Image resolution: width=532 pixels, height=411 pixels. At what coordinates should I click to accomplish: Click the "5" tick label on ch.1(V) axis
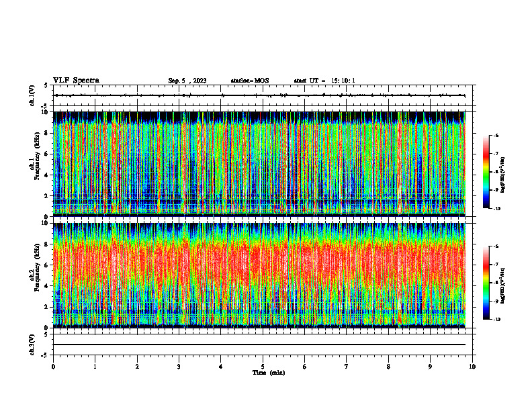pos(46,85)
